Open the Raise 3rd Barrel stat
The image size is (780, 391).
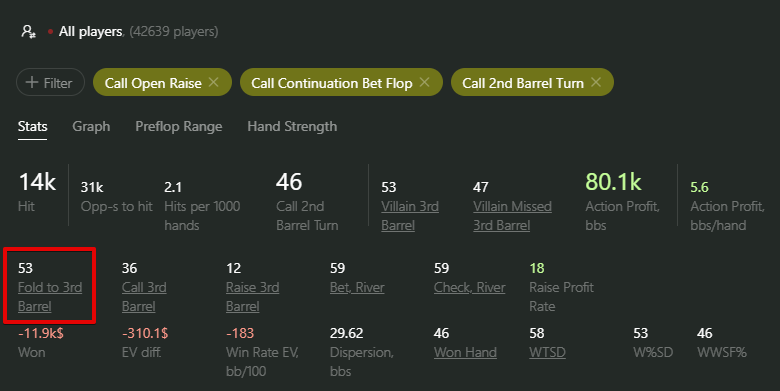(252, 296)
